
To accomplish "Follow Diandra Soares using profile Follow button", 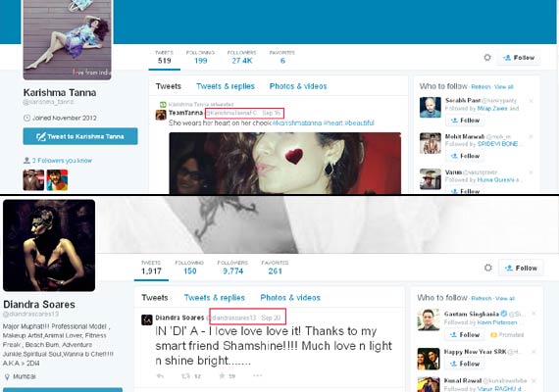I will [x=521, y=268].
